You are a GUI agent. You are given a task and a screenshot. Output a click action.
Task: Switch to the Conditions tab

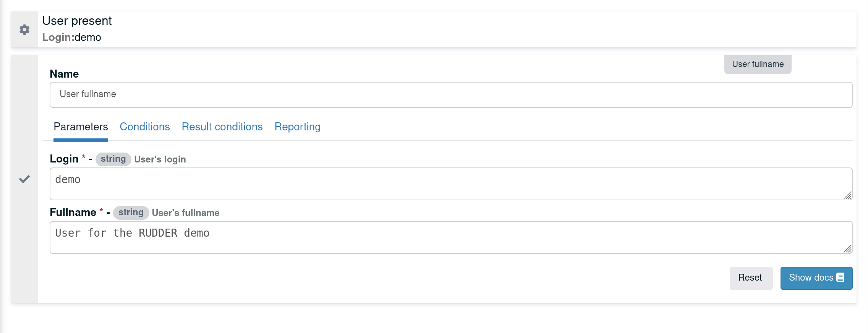pos(145,127)
